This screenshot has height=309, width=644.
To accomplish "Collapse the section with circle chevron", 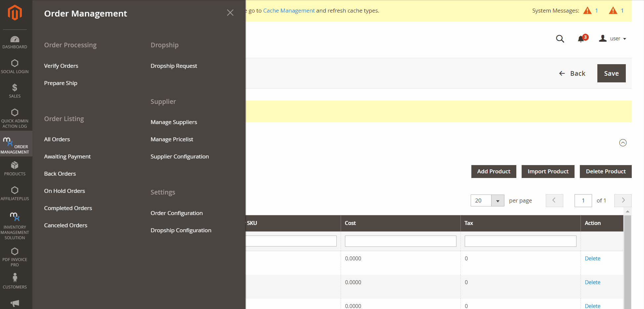I will [x=623, y=143].
